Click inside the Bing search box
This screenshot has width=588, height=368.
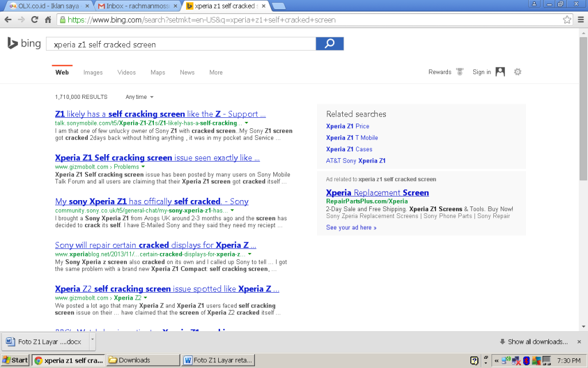181,44
